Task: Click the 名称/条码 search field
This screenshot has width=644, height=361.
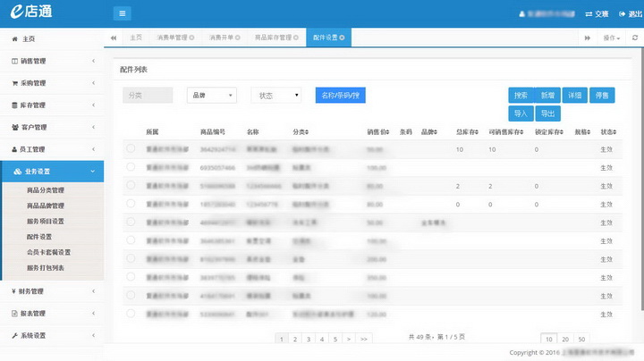Action: (341, 96)
